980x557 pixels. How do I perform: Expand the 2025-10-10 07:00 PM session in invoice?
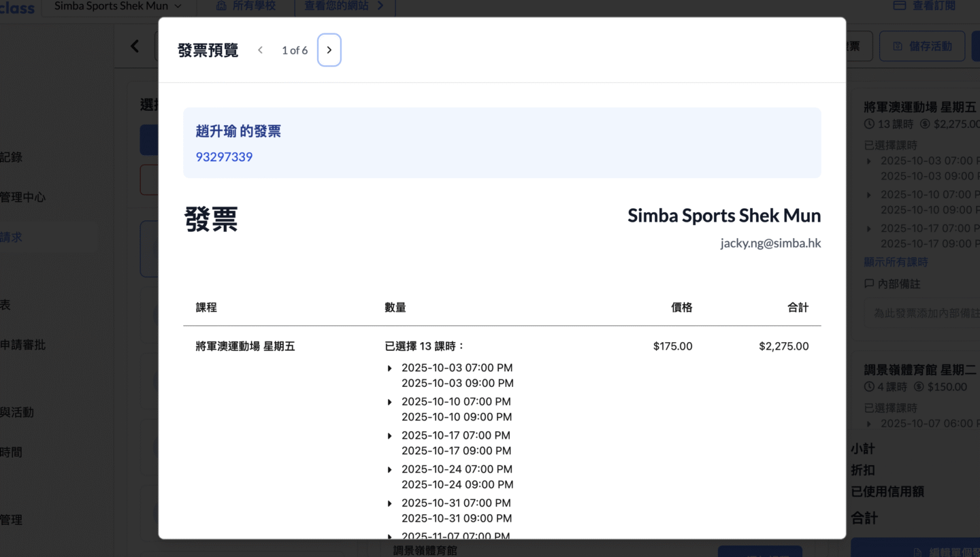[390, 403]
